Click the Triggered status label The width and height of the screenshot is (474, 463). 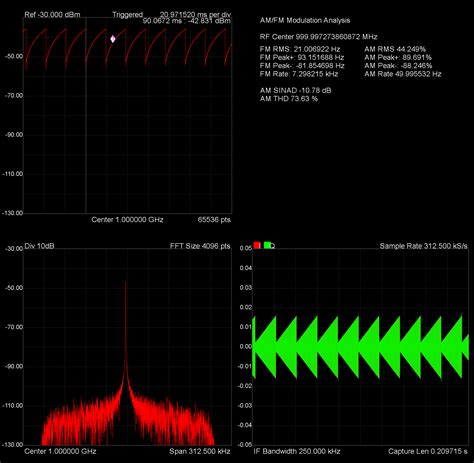pos(127,15)
